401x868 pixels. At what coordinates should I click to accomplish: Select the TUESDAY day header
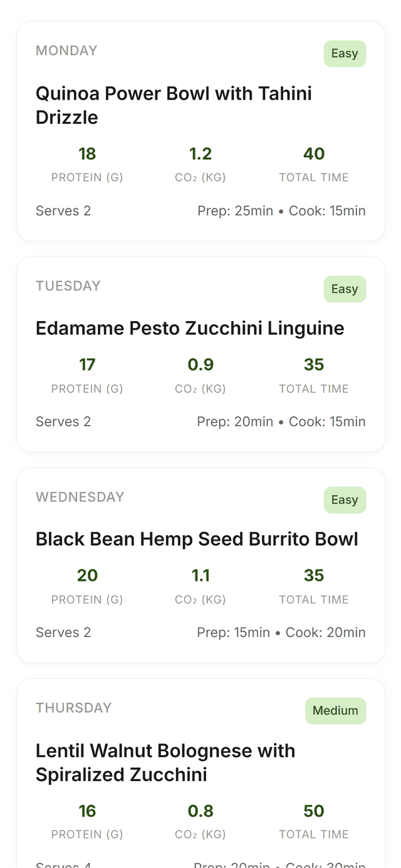[68, 285]
